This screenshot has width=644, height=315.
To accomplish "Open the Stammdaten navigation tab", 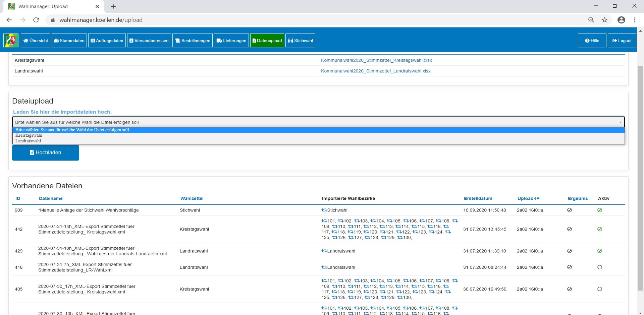I will [69, 41].
